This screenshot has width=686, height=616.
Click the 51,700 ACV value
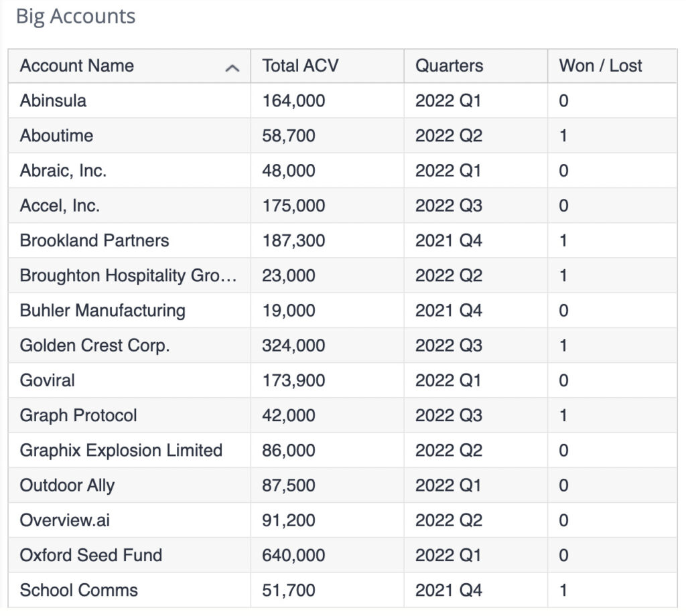289,590
